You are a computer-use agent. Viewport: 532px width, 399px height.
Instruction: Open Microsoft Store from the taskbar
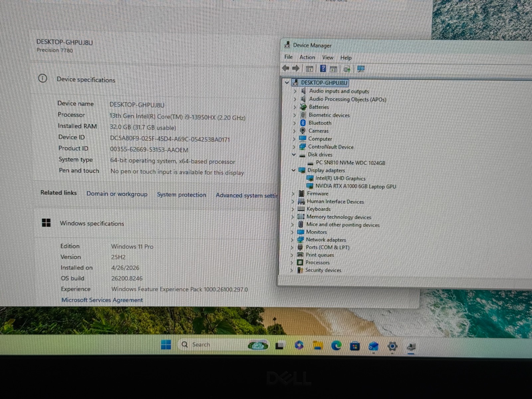point(355,346)
